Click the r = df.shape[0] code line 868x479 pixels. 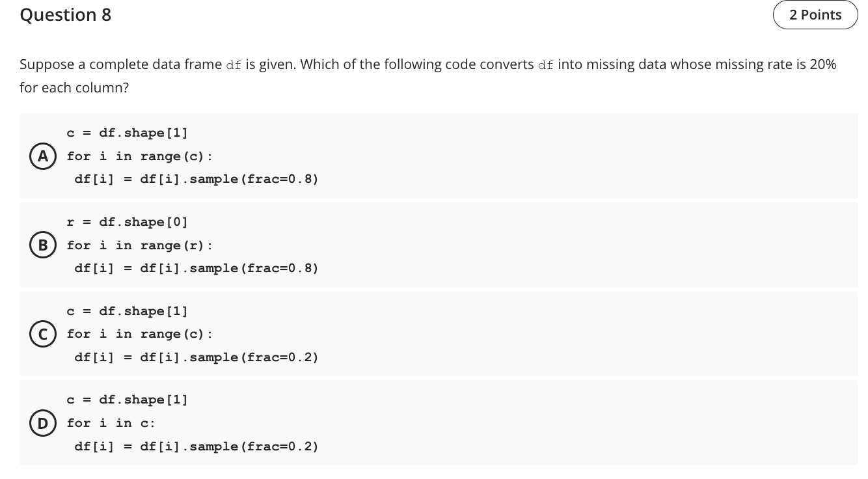coord(128,222)
